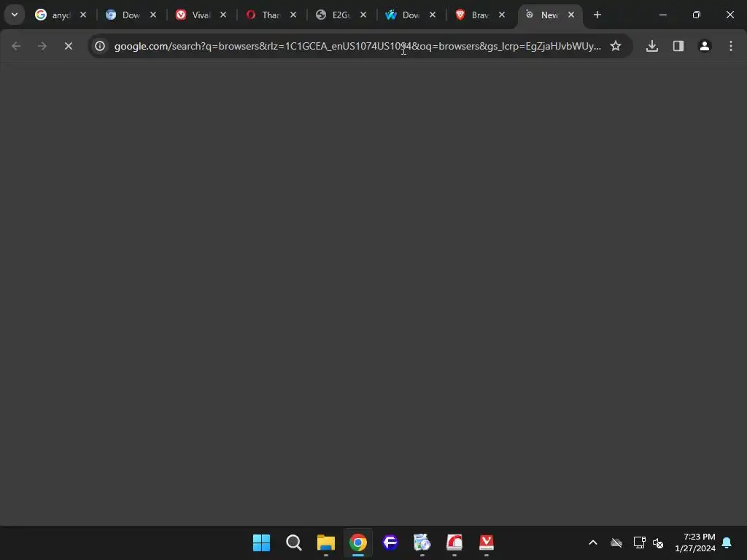Image resolution: width=747 pixels, height=560 pixels.
Task: Open notifications bell icon
Action: (727, 542)
